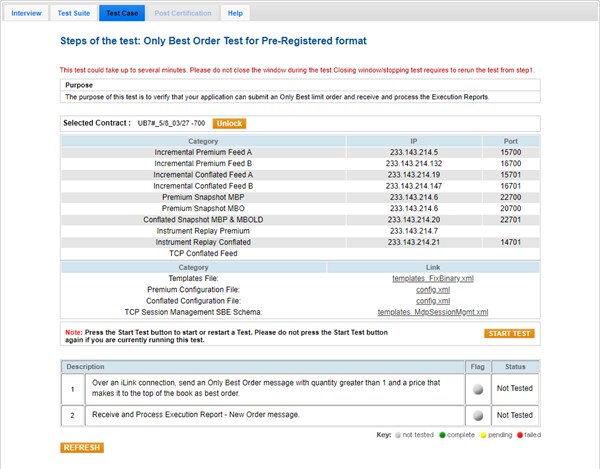Select the Test Case tab
Image resolution: width=600 pixels, height=469 pixels.
(x=121, y=13)
